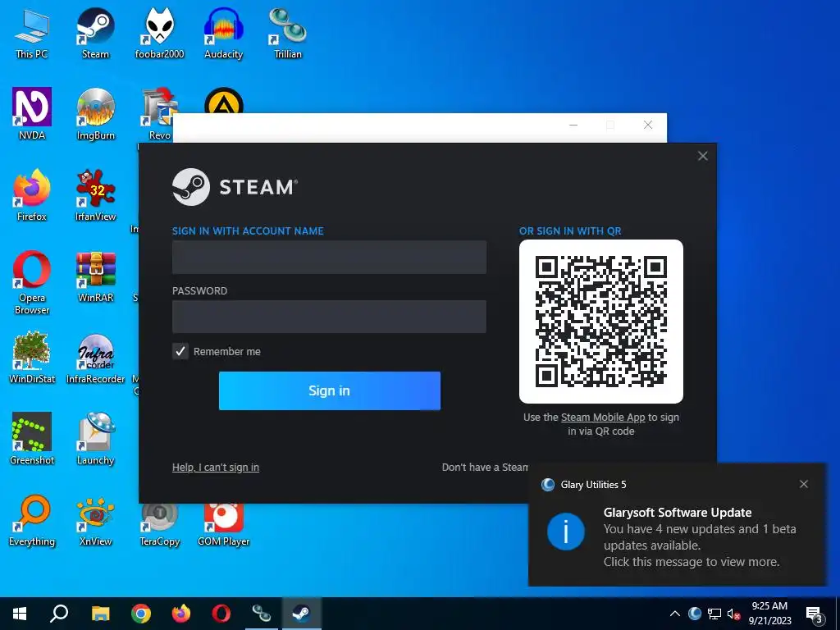Select the Launchy desktop shortcut
This screenshot has width=840, height=630.
(95, 439)
